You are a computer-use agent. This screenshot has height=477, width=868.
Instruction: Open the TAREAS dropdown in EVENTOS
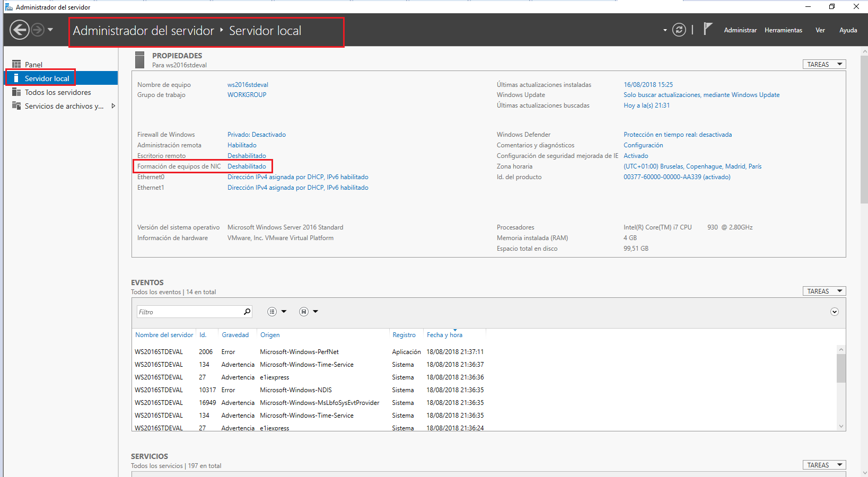click(x=824, y=290)
